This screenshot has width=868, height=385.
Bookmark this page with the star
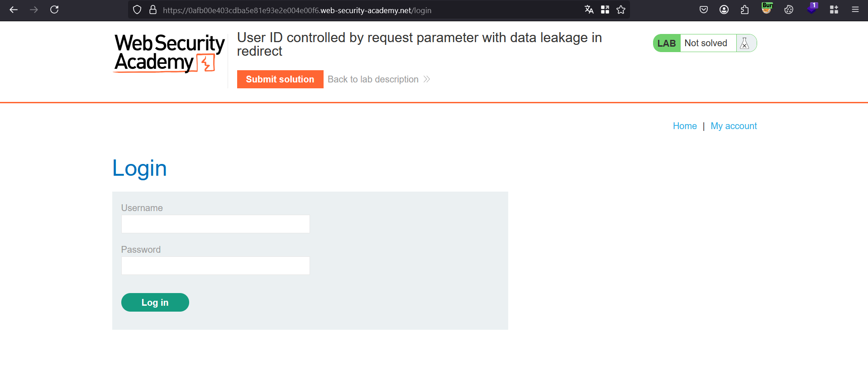(621, 10)
